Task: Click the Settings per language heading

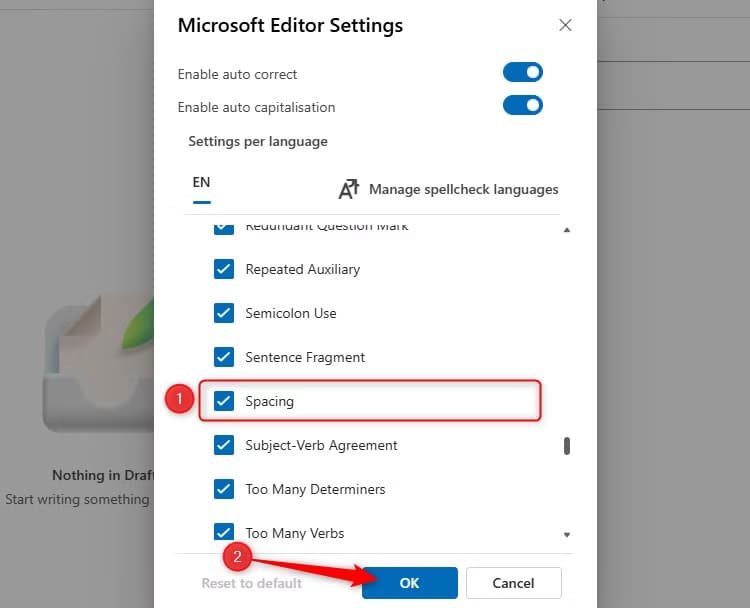Action: pos(258,142)
